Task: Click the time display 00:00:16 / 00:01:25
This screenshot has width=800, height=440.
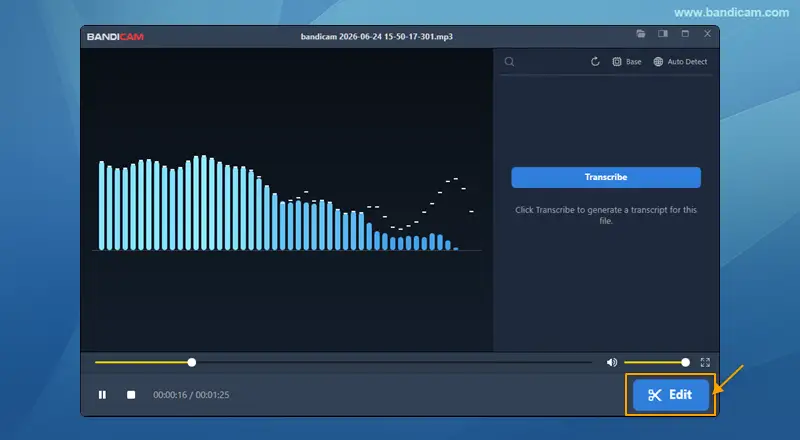Action: pos(191,395)
